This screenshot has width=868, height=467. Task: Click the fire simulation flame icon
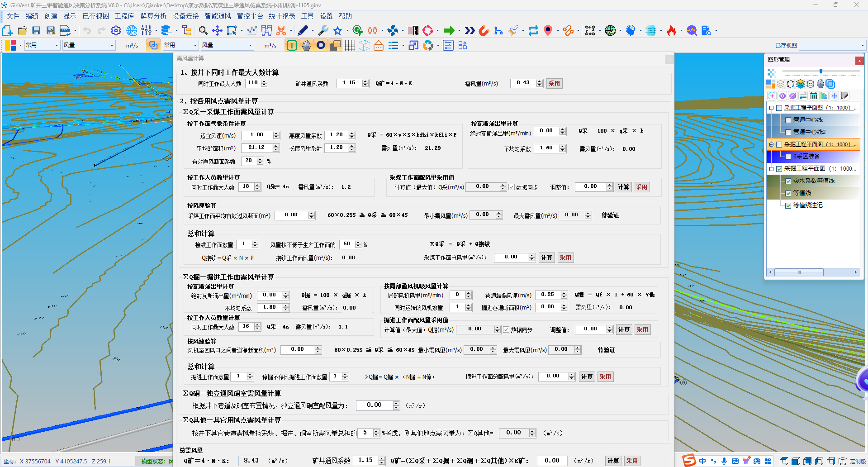click(x=671, y=30)
